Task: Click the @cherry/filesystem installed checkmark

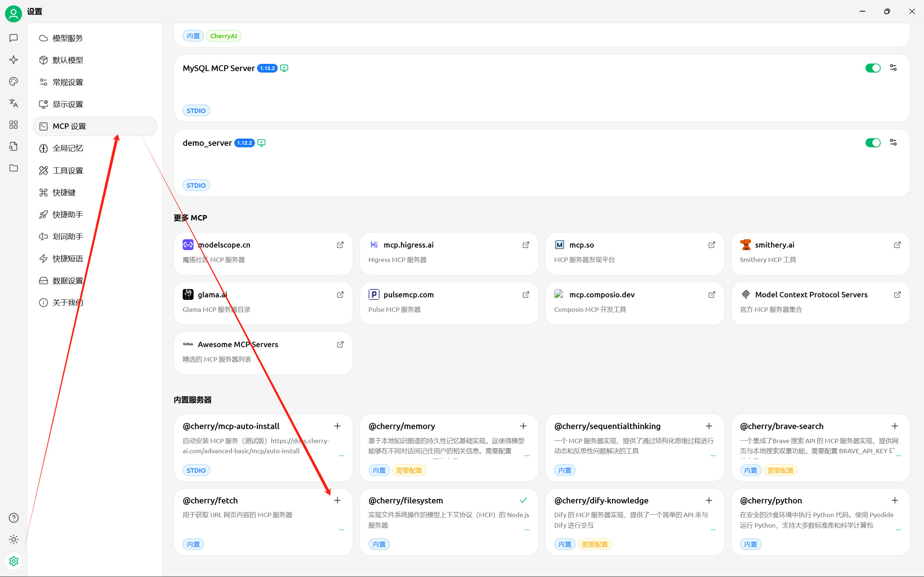Action: click(523, 500)
